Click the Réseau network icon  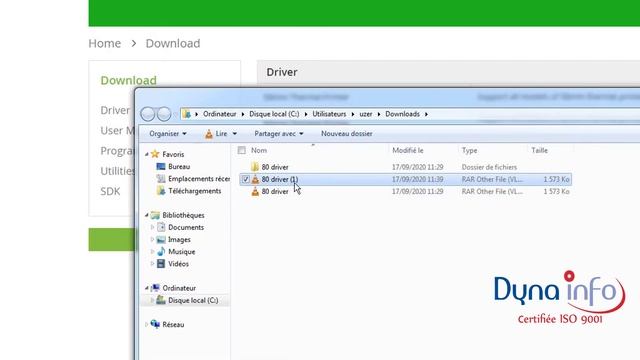(155, 324)
